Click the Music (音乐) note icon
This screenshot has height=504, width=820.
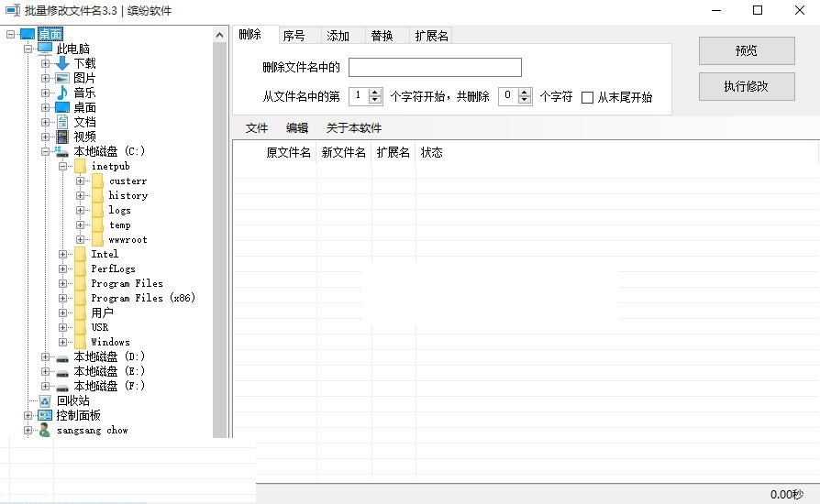62,93
